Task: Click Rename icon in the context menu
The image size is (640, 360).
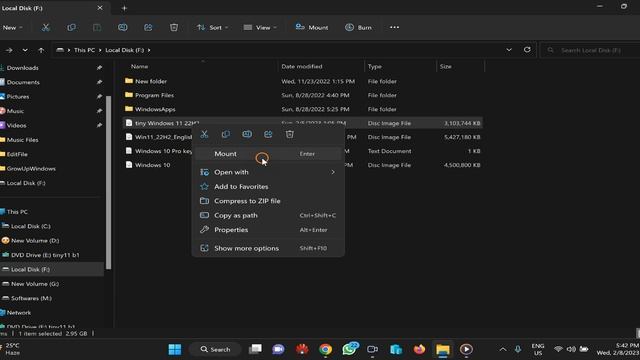Action: coord(247,134)
